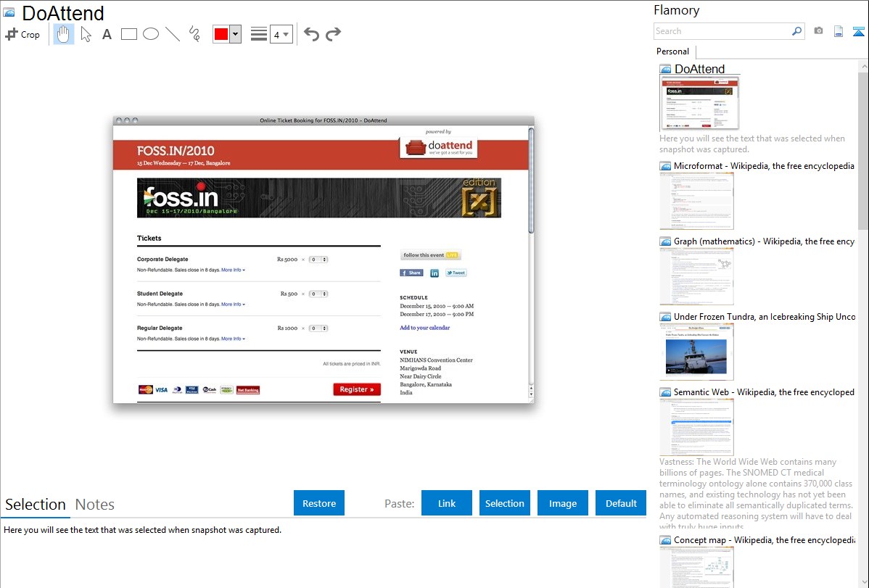The image size is (869, 588).
Task: Click the Facebook Share button
Action: tap(411, 273)
